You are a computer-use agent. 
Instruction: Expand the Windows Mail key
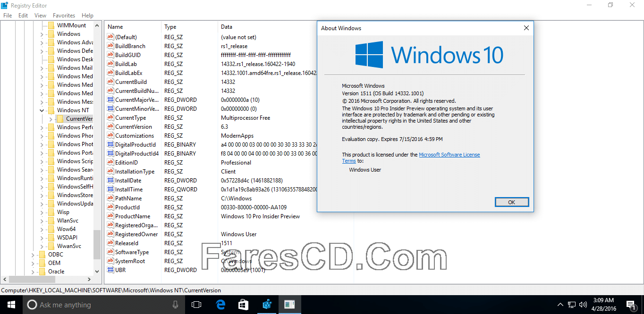(x=42, y=68)
